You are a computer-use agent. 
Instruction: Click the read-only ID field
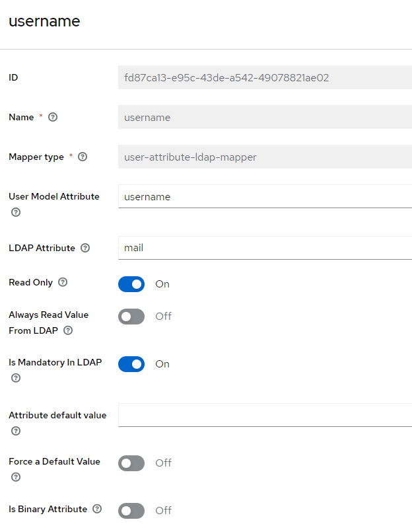[265, 77]
